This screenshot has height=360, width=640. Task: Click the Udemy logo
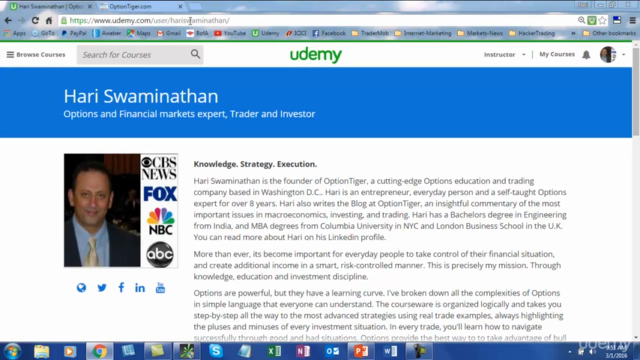coord(316,54)
